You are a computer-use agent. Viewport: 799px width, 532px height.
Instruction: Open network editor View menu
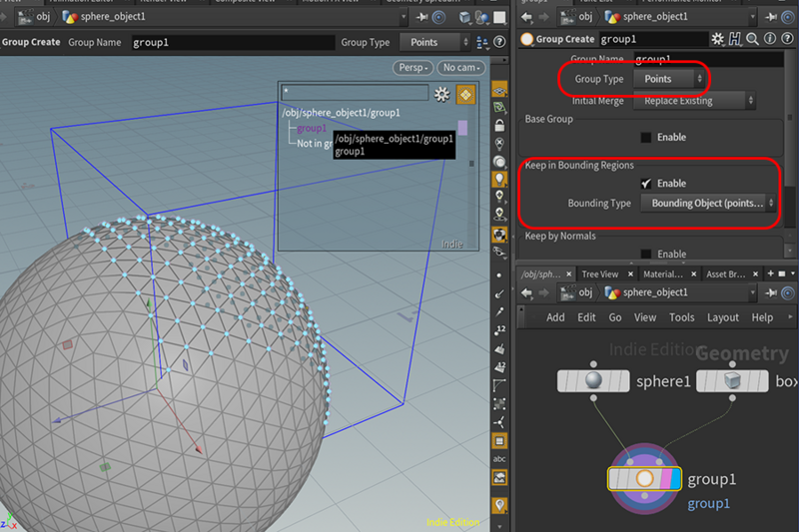645,317
